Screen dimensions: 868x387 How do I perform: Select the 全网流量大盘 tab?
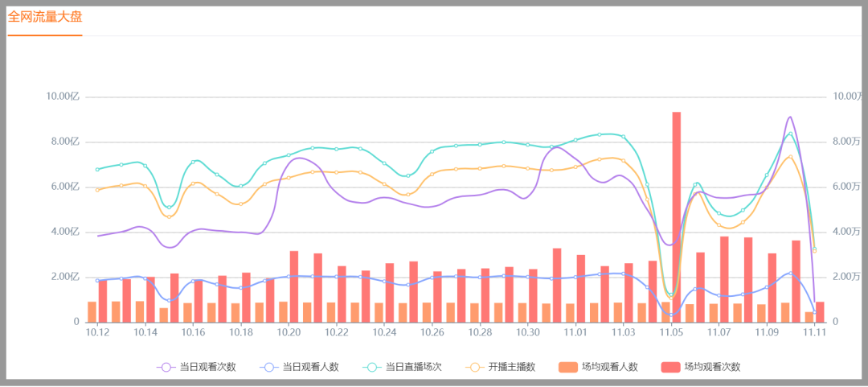(45, 17)
